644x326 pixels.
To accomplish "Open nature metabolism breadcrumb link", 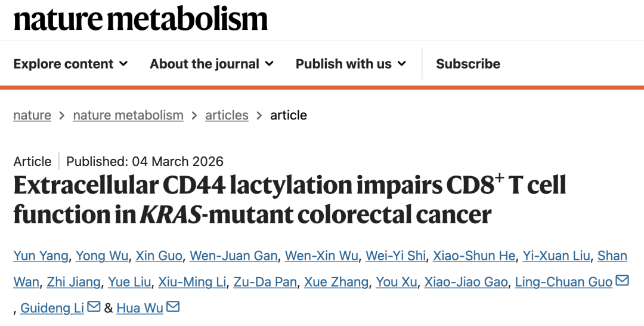I will 128,115.
